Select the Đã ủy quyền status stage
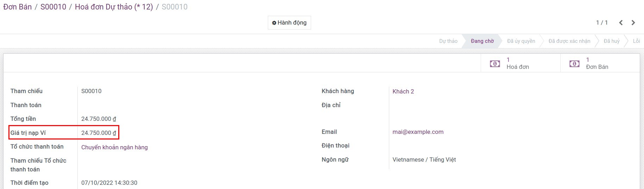This screenshot has width=644, height=189. [x=521, y=41]
